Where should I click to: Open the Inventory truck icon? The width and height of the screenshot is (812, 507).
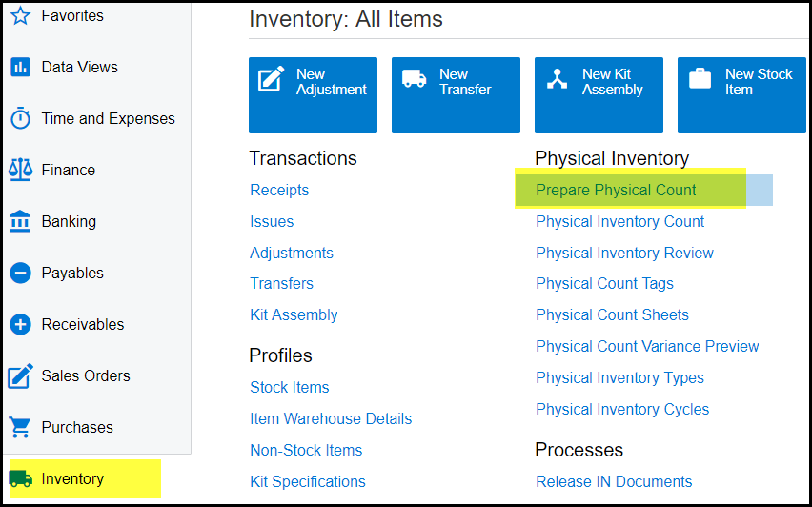pyautogui.click(x=20, y=478)
